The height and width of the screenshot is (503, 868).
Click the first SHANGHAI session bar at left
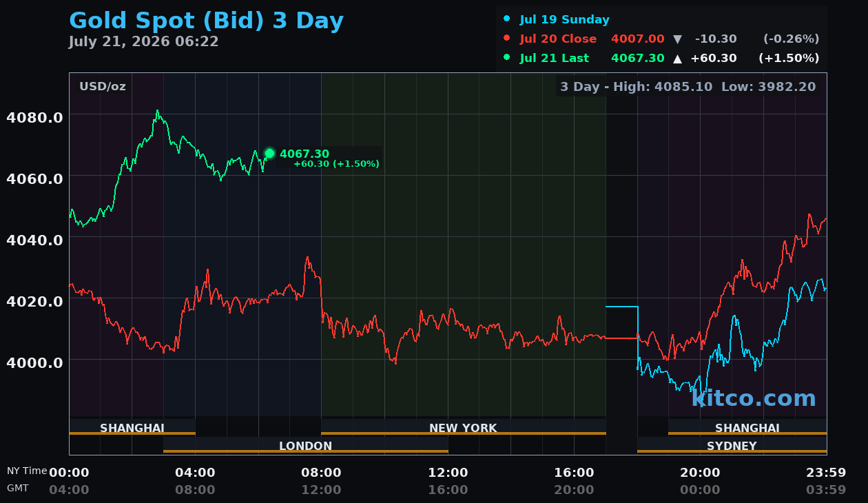point(132,427)
